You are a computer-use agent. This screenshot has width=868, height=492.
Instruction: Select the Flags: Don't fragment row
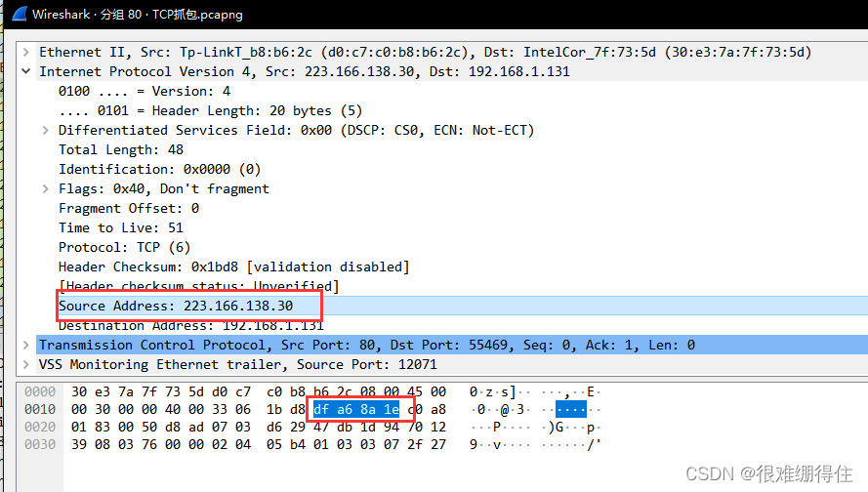164,188
